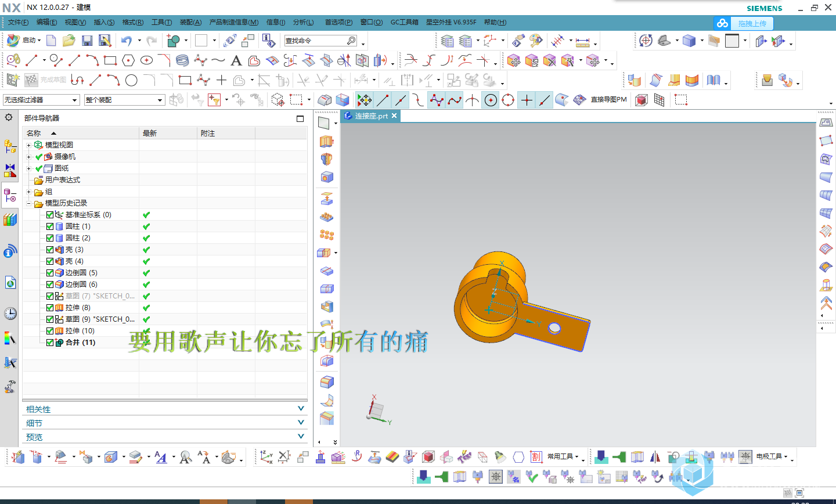This screenshot has width=836, height=504.
Task: Open the 电极工具 toolbar menu
Action: [x=772, y=456]
